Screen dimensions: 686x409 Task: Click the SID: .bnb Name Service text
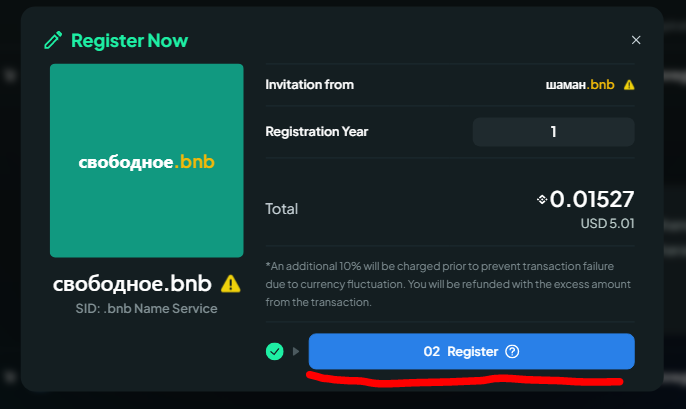coord(146,308)
